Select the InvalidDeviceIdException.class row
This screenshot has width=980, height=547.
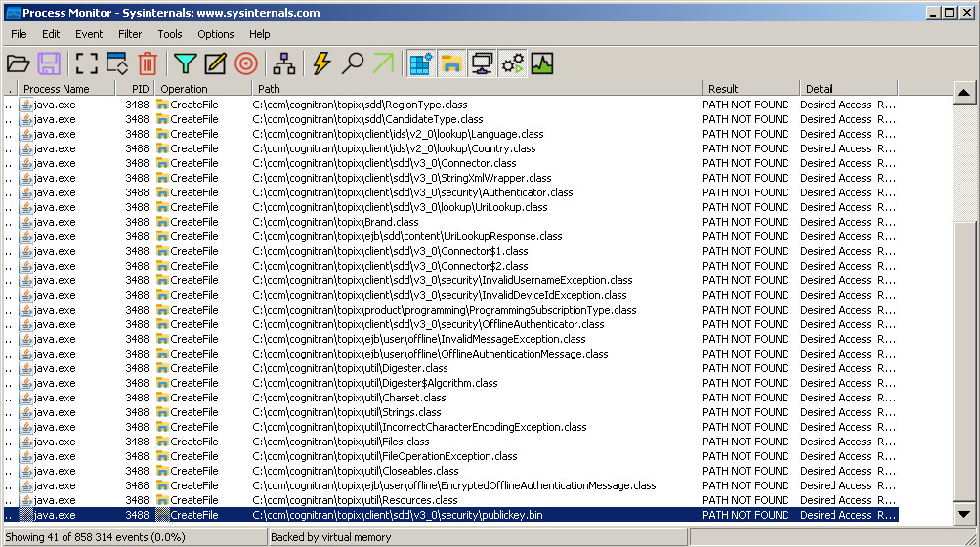pyautogui.click(x=450, y=295)
